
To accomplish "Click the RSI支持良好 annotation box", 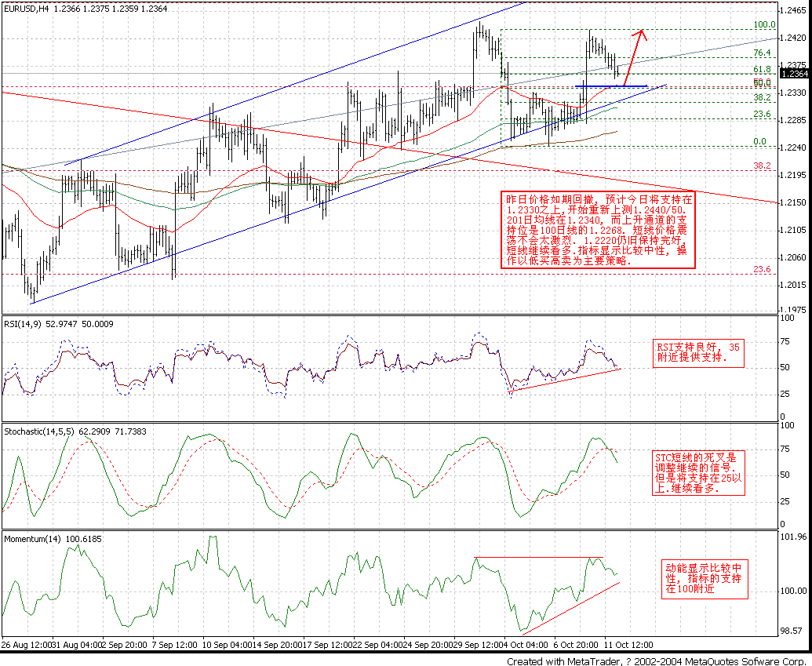I will pyautogui.click(x=698, y=353).
